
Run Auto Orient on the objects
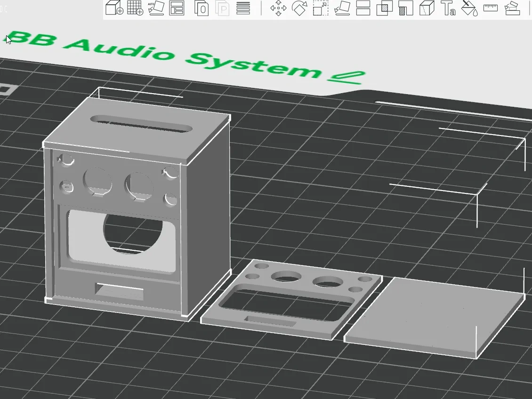click(x=156, y=8)
